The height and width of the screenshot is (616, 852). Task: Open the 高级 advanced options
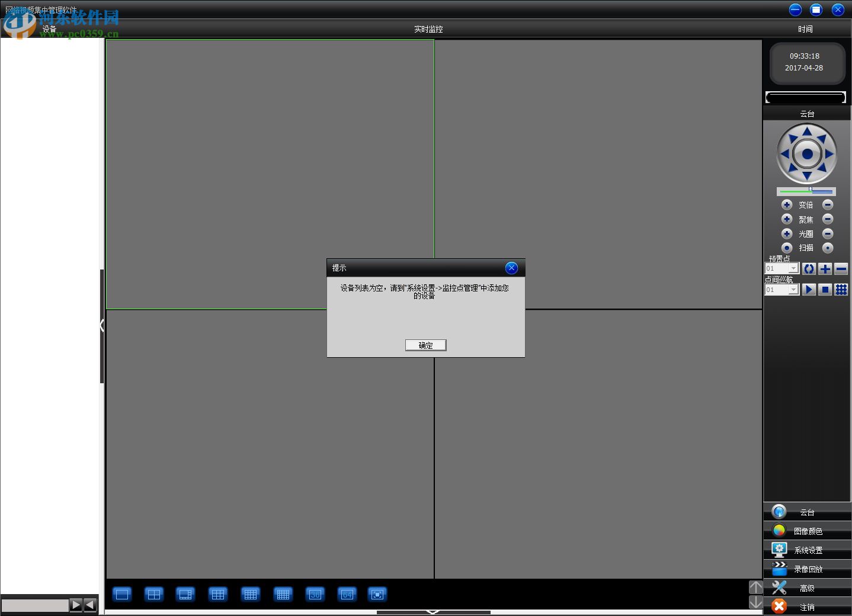click(x=807, y=588)
